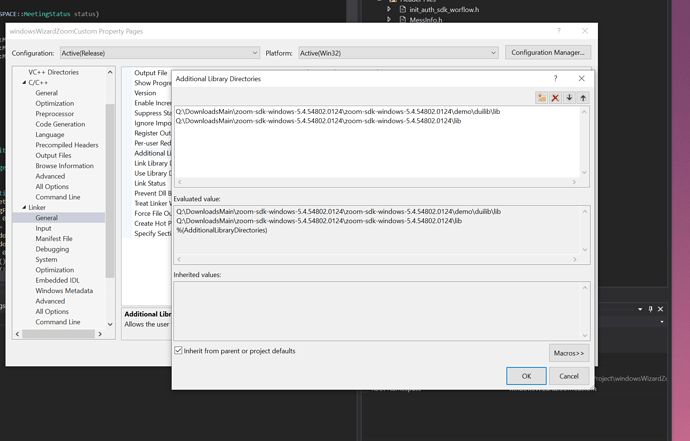This screenshot has height=441, width=690.
Task: Confirm with the OK button
Action: tap(526, 376)
